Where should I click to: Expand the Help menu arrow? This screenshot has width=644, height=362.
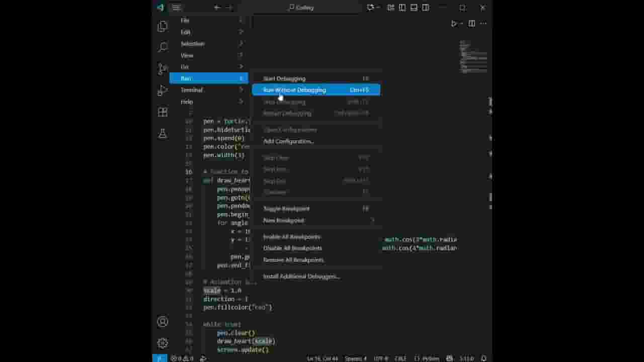tap(241, 102)
